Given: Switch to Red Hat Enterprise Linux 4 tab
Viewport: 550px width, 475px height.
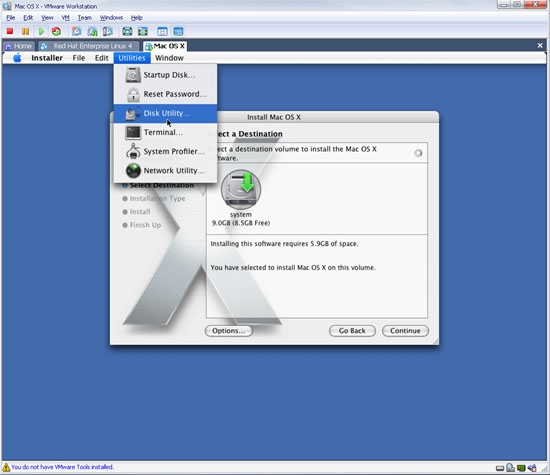Looking at the screenshot, I should coord(88,46).
